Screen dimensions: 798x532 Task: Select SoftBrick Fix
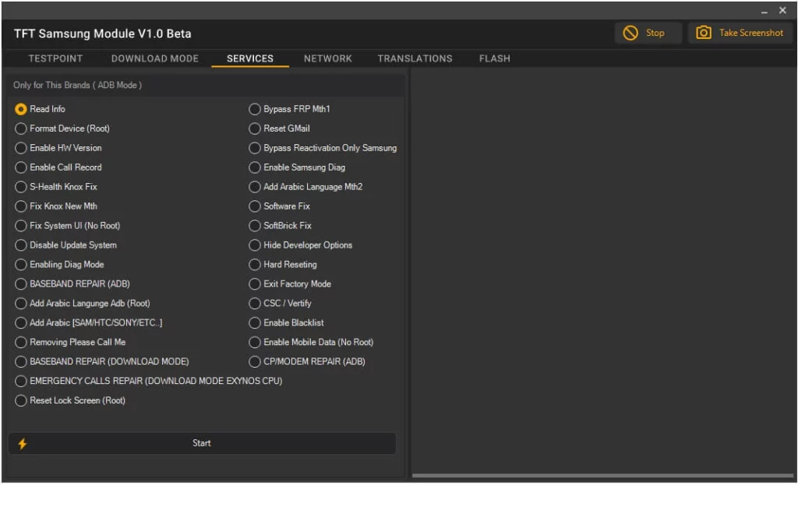[x=280, y=225]
